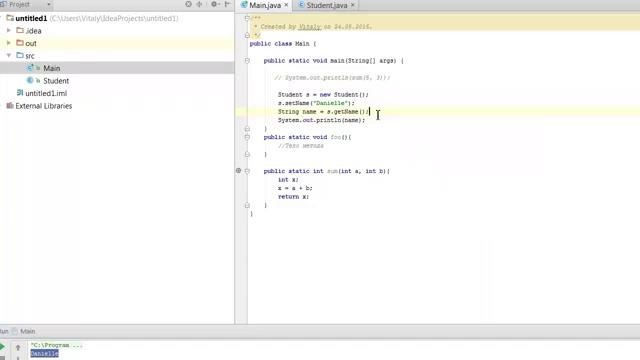Screen dimensions: 640x360
Task: Click the src source folder icon
Action: coord(20,56)
